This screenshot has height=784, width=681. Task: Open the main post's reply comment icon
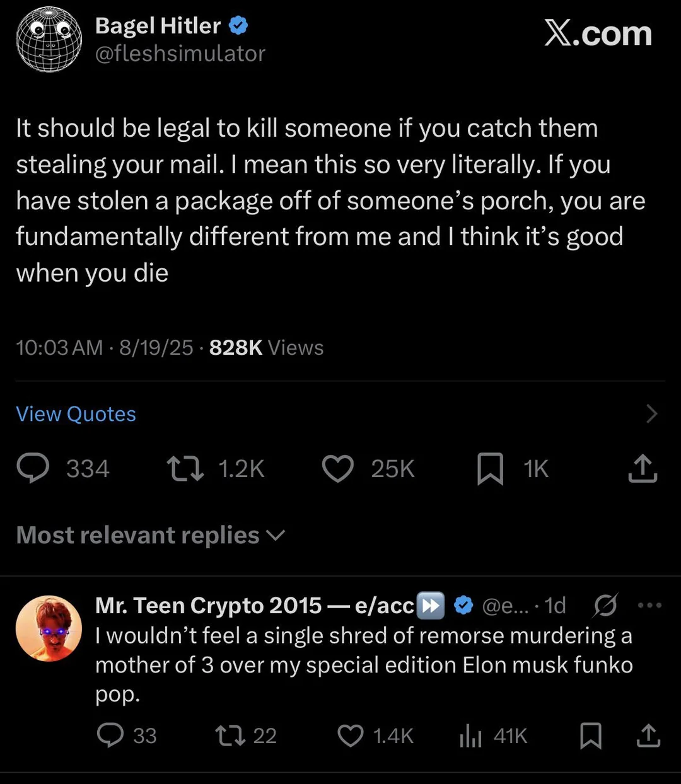[x=33, y=469]
